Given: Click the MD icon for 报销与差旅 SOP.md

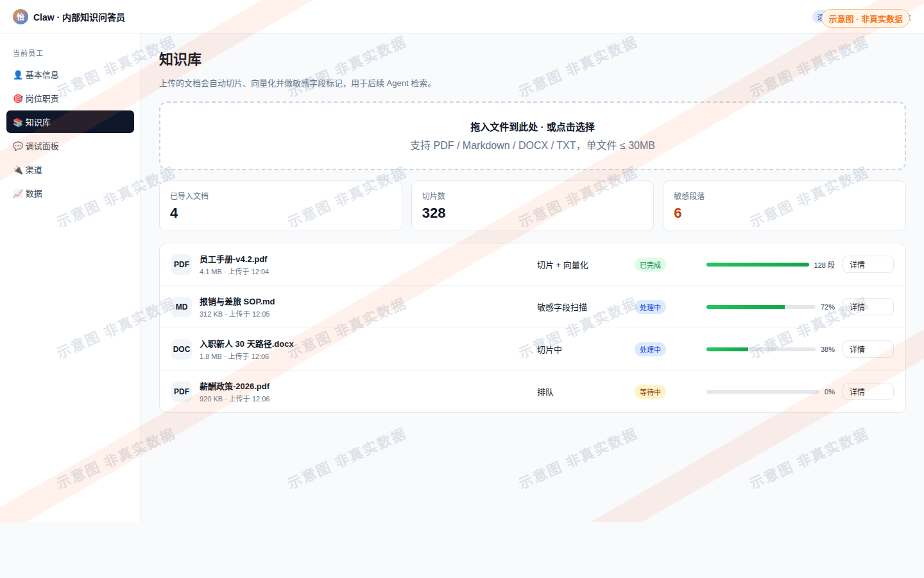Looking at the screenshot, I should click(x=182, y=307).
